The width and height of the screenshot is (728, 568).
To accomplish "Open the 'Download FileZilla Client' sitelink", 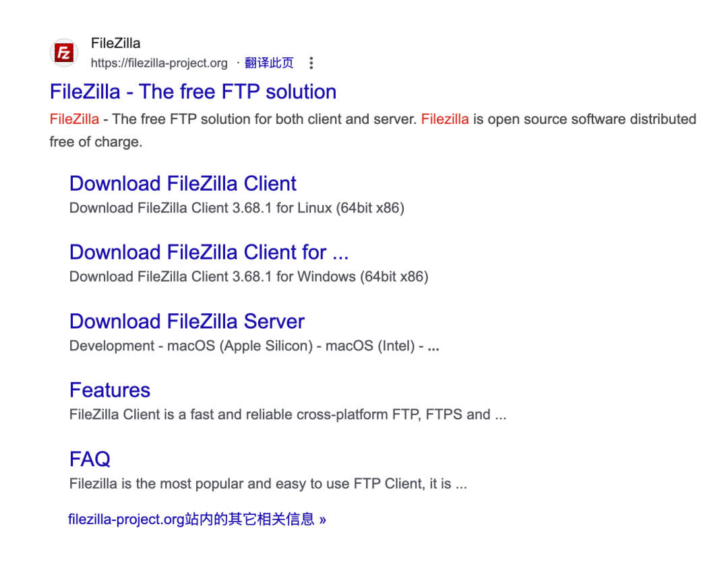I will coord(183,183).
